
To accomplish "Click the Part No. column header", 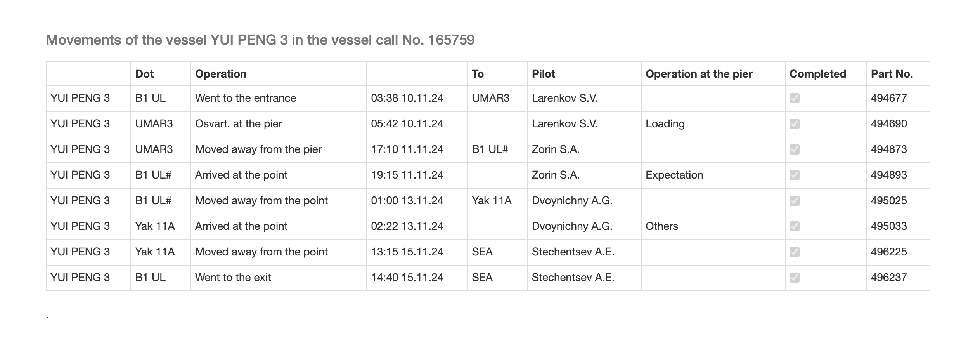I will tap(892, 74).
